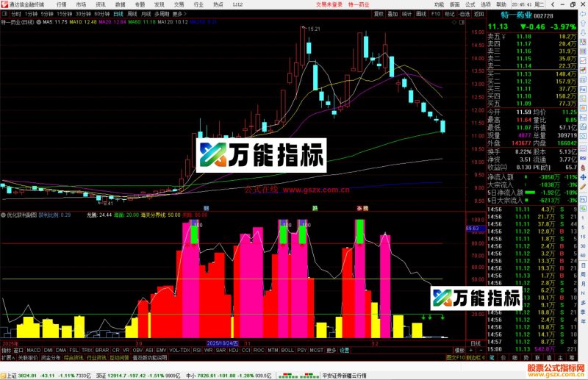This screenshot has width=588, height=380.
Task: Select the 日线 daily period
Action: pyautogui.click(x=118, y=14)
